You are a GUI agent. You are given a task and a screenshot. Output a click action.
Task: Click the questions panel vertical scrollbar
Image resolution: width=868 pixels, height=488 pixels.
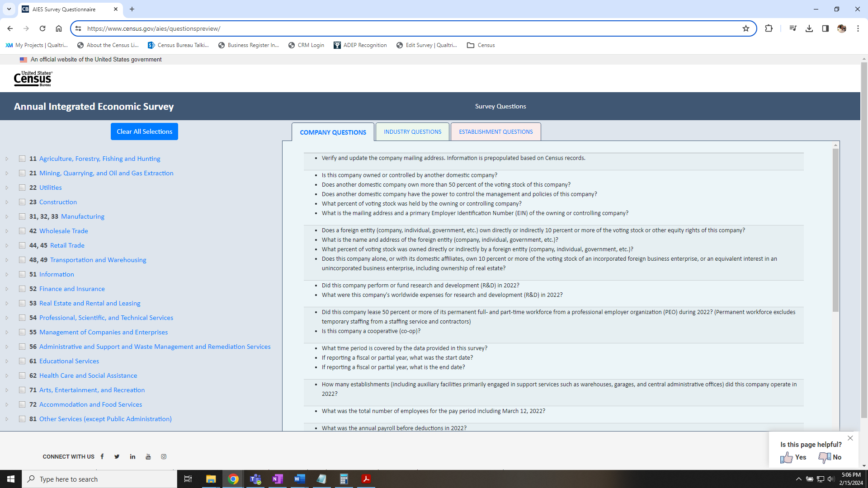pyautogui.click(x=835, y=230)
